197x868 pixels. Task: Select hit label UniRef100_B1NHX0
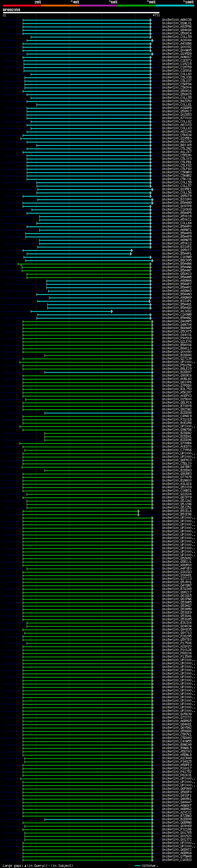[177, 481]
